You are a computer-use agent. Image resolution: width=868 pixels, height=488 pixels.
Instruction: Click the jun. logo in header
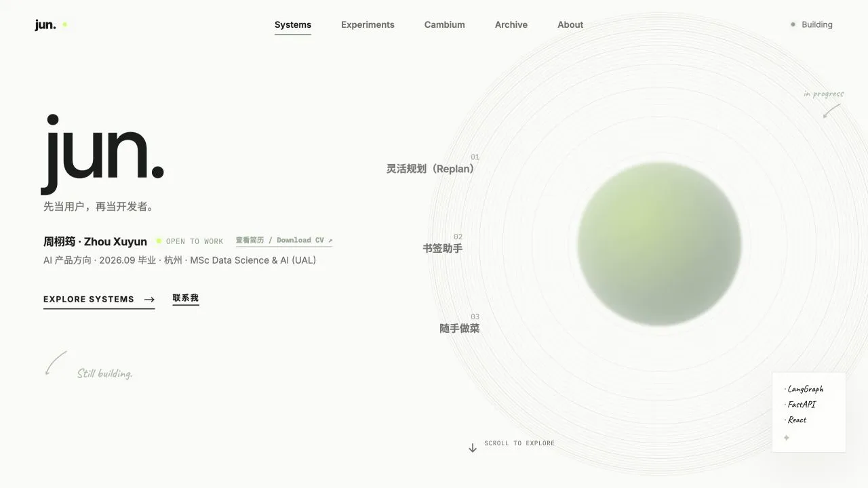(45, 25)
